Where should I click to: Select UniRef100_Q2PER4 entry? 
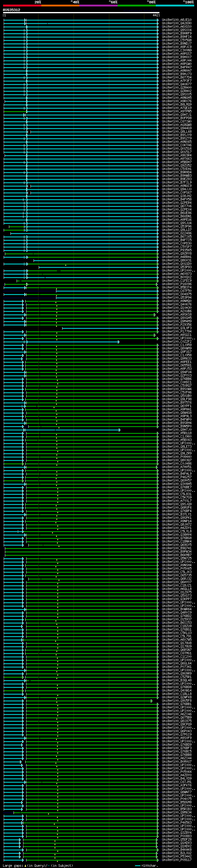pyautogui.click(x=177, y=203)
